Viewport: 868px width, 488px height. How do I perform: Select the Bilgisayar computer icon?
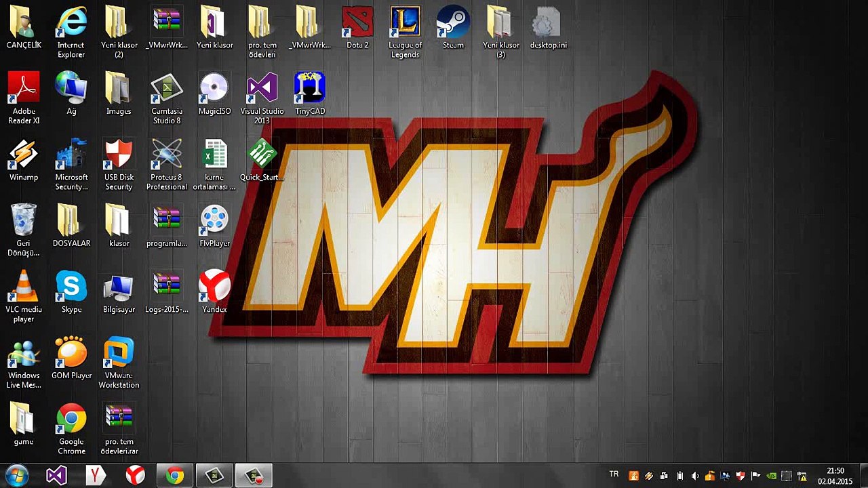pyautogui.click(x=119, y=292)
